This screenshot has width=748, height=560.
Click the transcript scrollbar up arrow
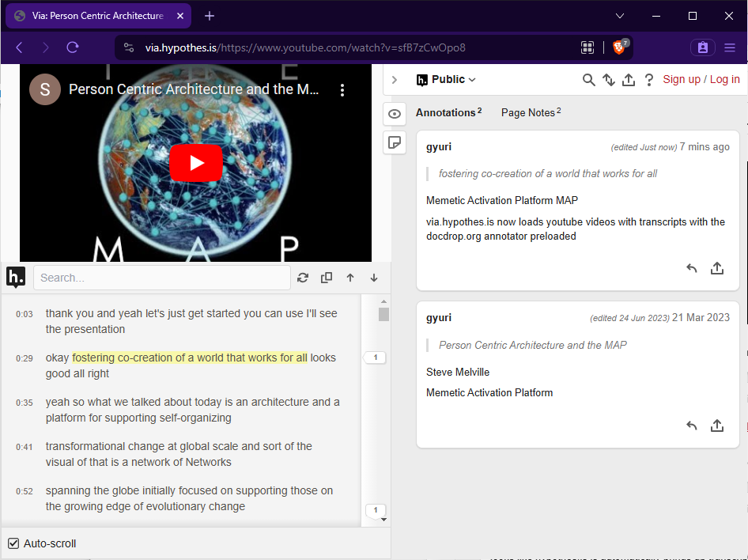[x=383, y=301]
